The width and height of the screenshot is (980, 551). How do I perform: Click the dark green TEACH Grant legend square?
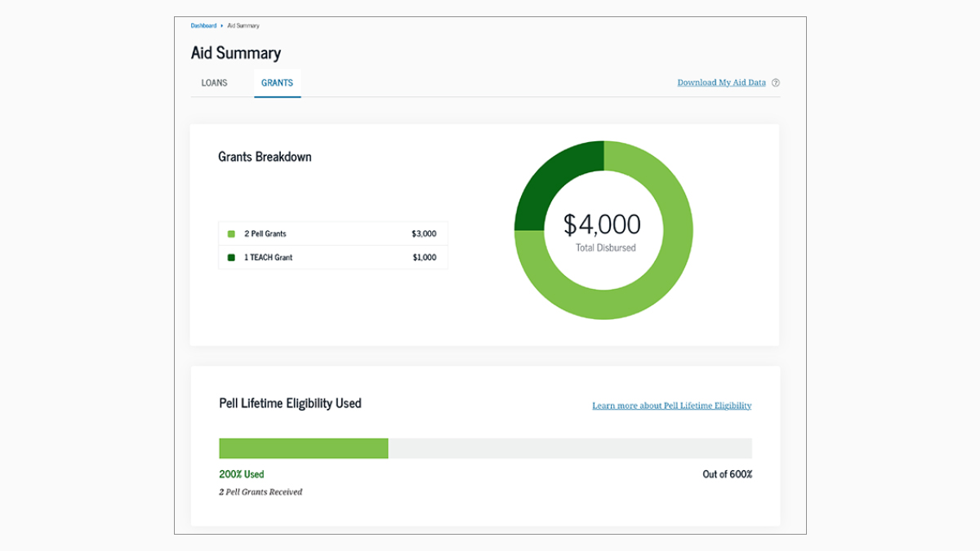tap(231, 257)
